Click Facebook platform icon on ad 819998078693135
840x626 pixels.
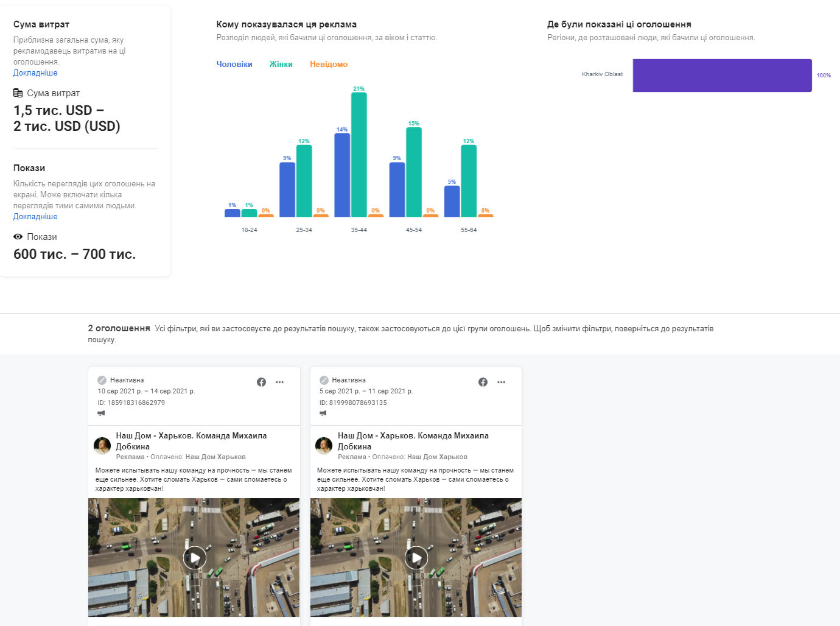tap(483, 382)
